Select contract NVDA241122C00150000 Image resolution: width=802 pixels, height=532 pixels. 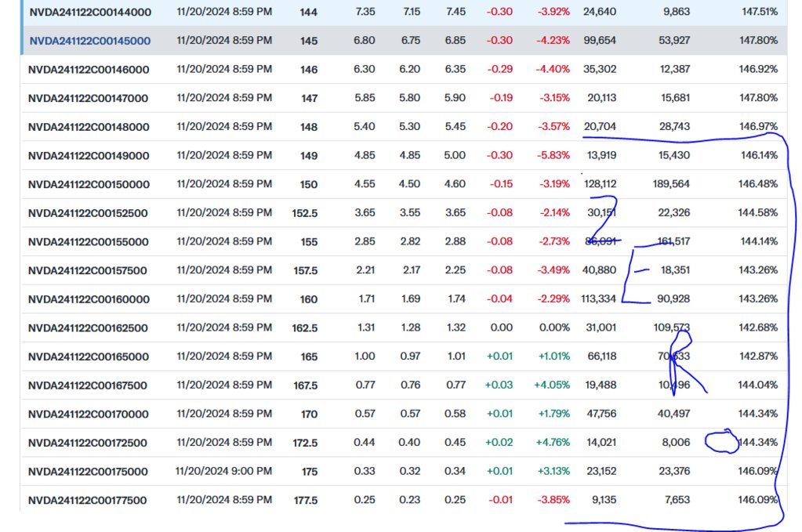point(89,184)
